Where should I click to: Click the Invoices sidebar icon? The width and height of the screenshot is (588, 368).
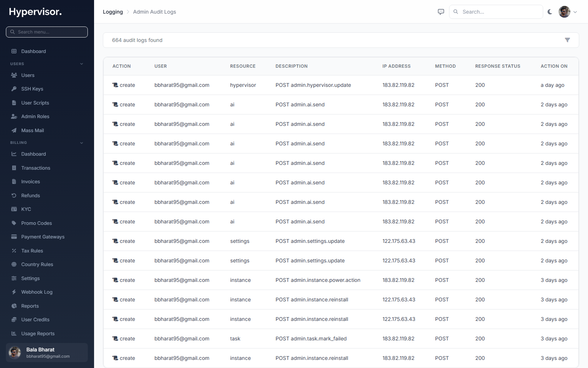[14, 181]
